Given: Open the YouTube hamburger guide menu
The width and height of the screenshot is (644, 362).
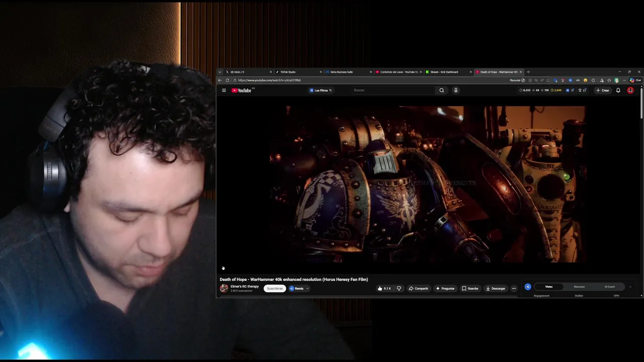Looking at the screenshot, I should tap(224, 90).
